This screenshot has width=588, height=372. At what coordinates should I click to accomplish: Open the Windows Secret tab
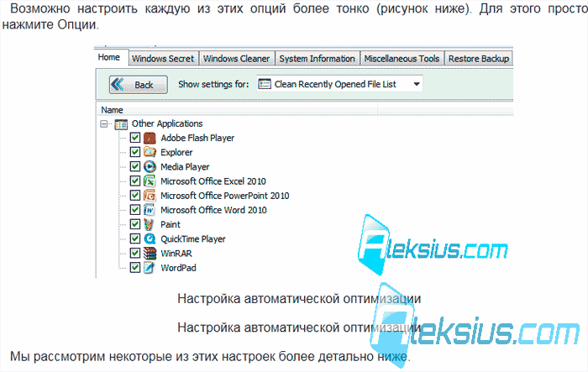tap(163, 59)
